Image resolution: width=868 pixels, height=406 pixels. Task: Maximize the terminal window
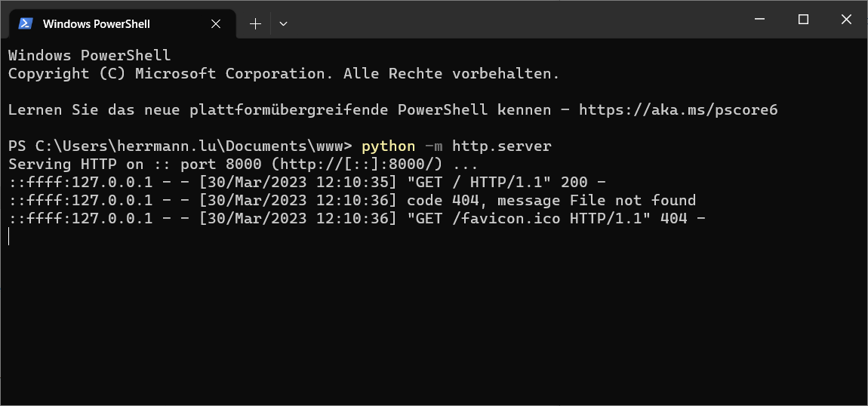pyautogui.click(x=803, y=20)
